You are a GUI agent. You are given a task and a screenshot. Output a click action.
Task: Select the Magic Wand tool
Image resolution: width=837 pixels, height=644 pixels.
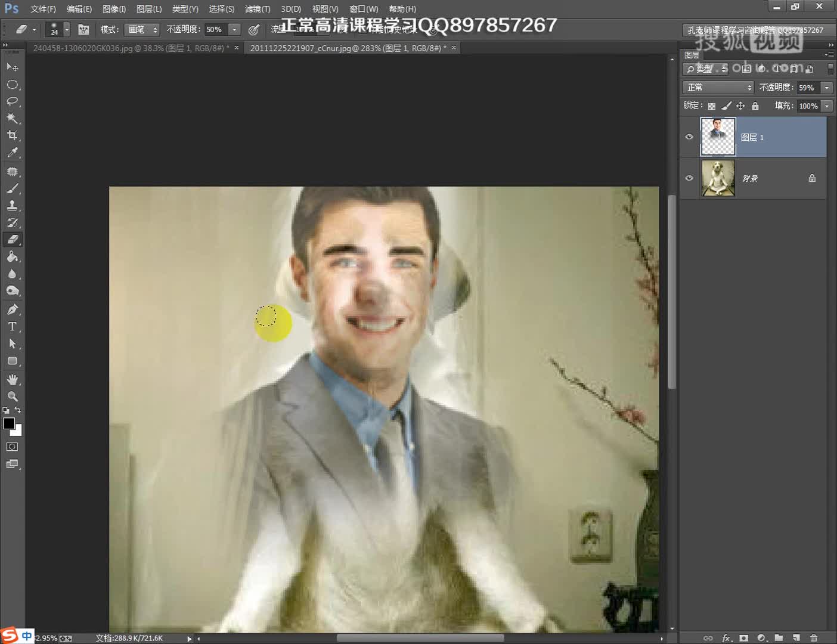coord(12,119)
